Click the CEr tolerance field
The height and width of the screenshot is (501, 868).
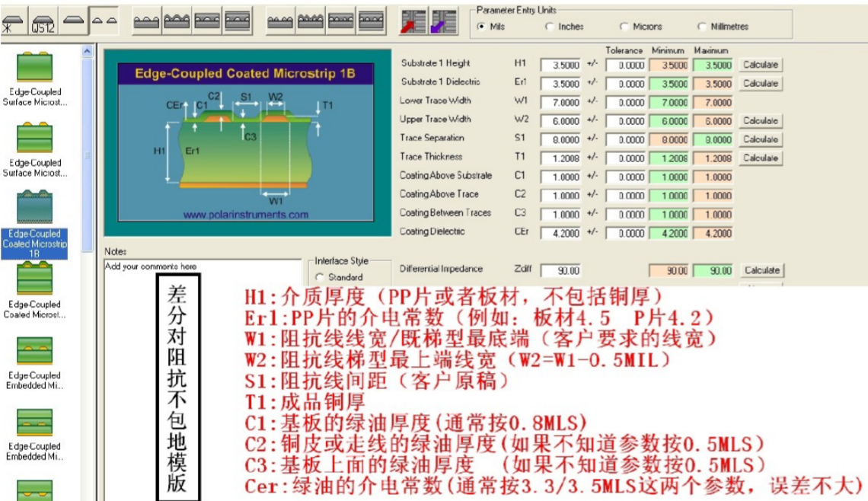[x=626, y=234]
